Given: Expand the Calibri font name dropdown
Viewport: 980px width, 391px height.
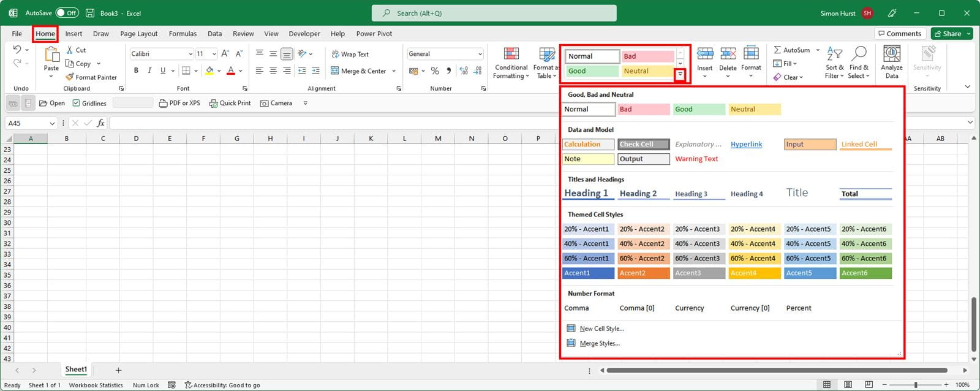Looking at the screenshot, I should [190, 55].
